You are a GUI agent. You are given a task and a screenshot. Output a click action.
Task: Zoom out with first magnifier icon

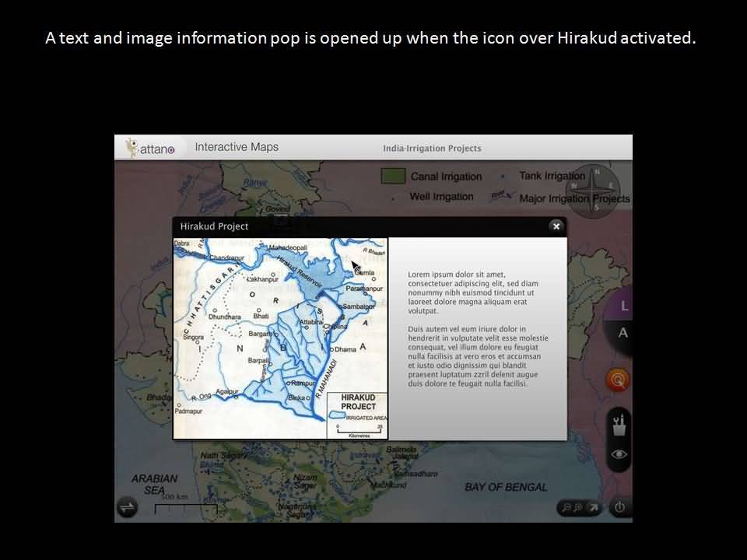(566, 508)
